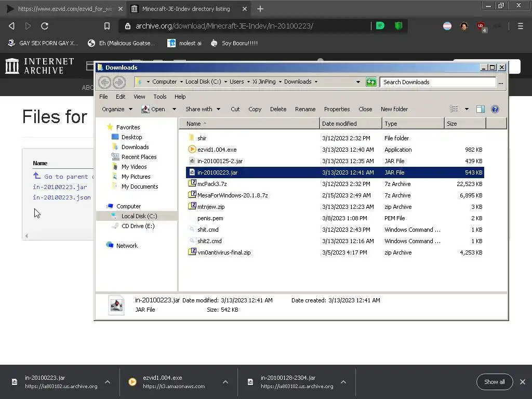Open Properties from the toolbar

coord(337,109)
